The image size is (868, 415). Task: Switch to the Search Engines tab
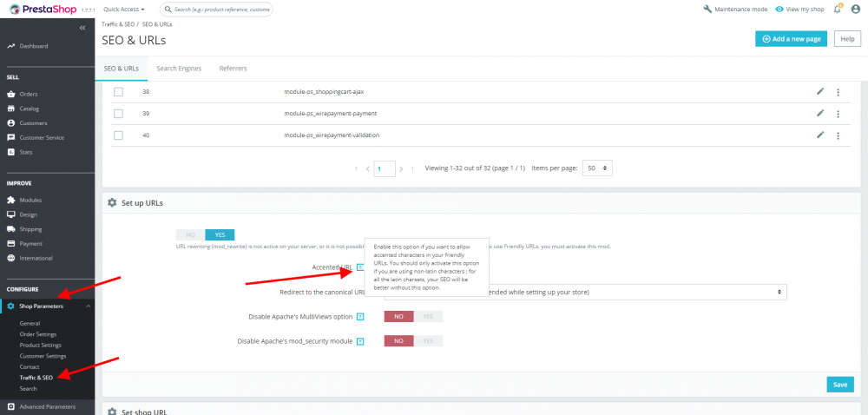click(179, 69)
